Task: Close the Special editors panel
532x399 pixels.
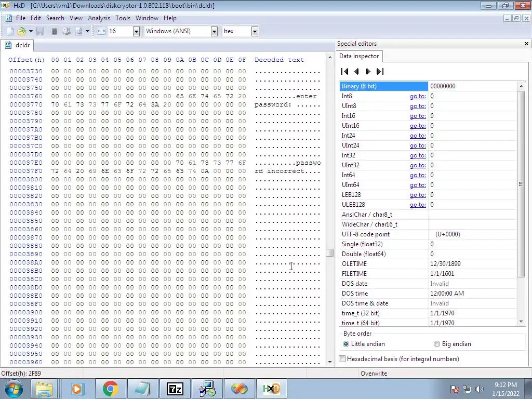Action: click(526, 44)
